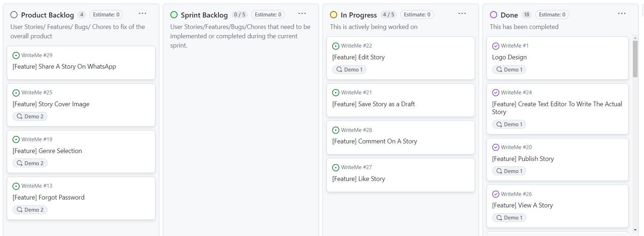The width and height of the screenshot is (644, 236).
Task: Click open issue icon on WriteMe #22
Action: click(x=336, y=46)
